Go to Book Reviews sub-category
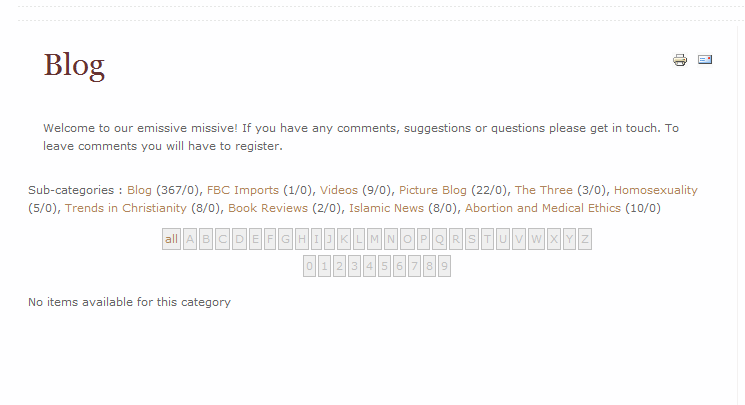Screen dimensions: 745x405 [267, 208]
